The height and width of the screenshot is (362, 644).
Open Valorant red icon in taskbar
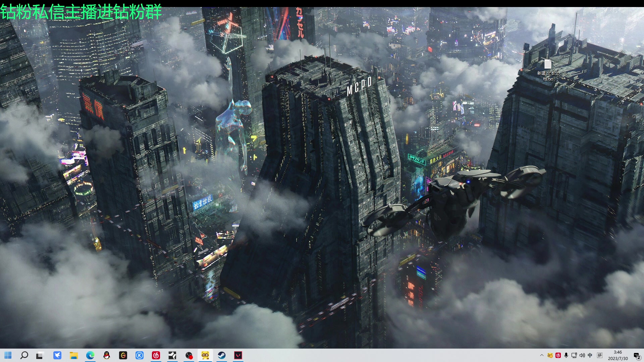pos(238,355)
